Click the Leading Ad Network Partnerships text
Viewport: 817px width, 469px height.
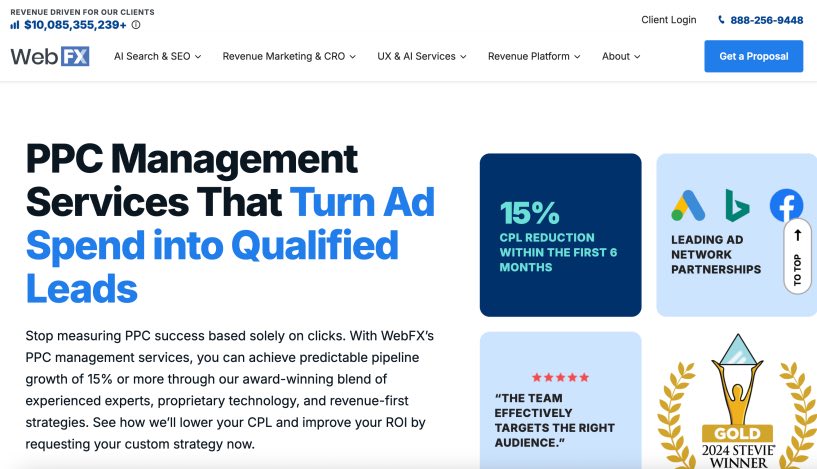[x=716, y=254]
